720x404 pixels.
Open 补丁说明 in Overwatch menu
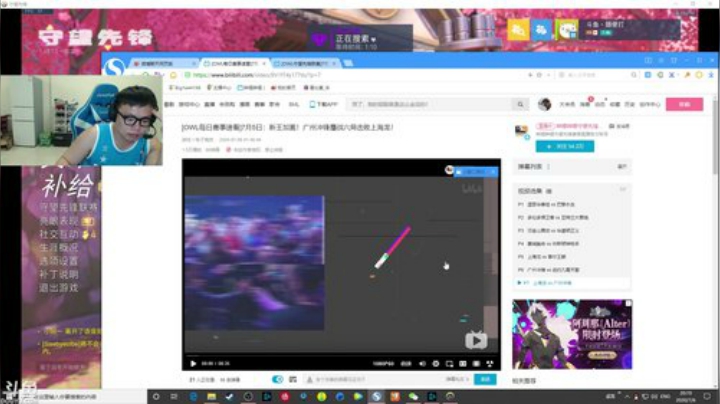pos(59,275)
